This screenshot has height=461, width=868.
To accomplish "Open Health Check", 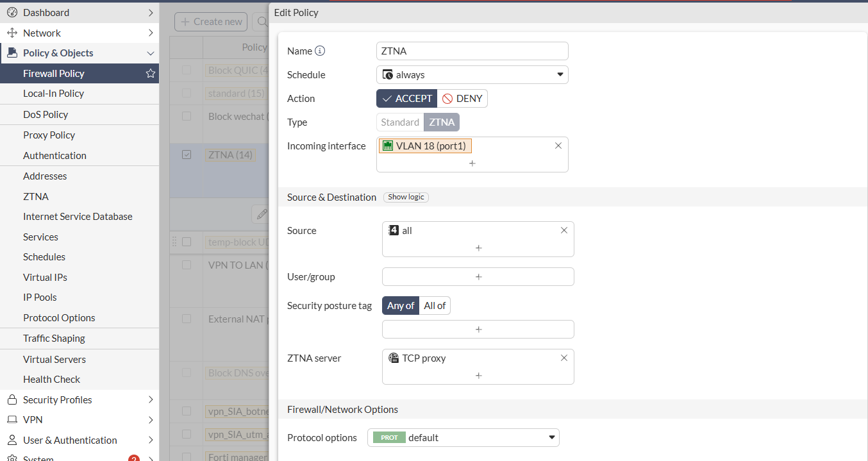I will 79,379.
